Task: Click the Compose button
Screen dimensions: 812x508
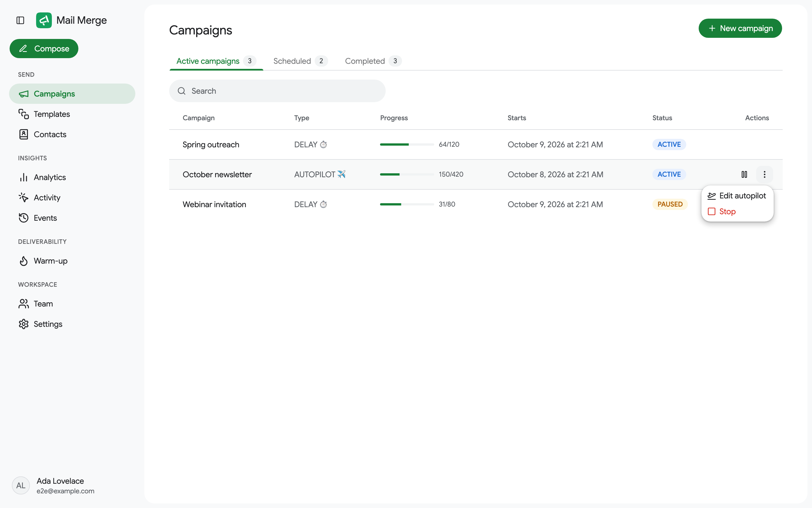Action: (x=44, y=49)
